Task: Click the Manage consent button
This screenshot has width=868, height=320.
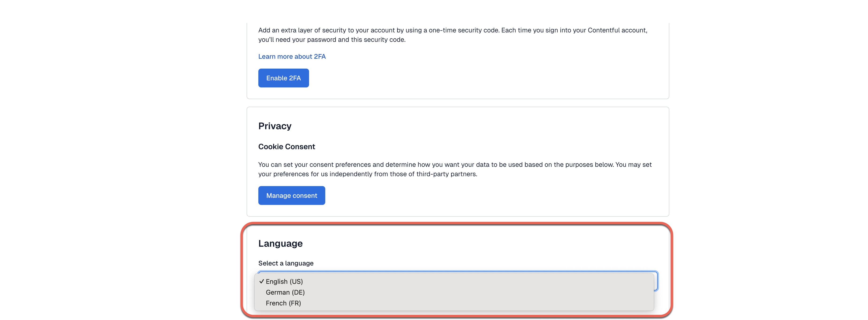Action: tap(291, 195)
